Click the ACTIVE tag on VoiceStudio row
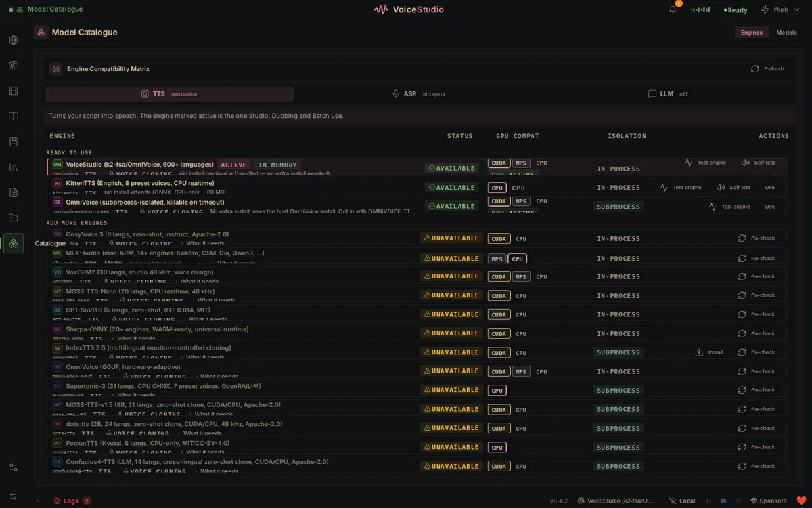 coord(233,165)
